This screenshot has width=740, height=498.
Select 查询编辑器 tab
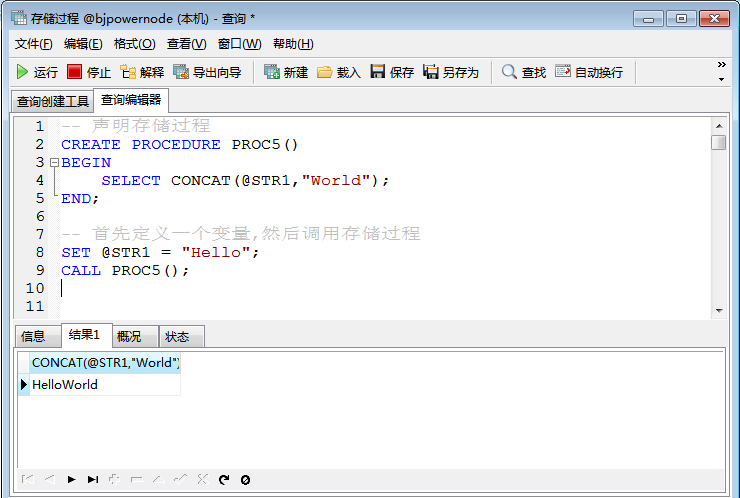coord(131,100)
